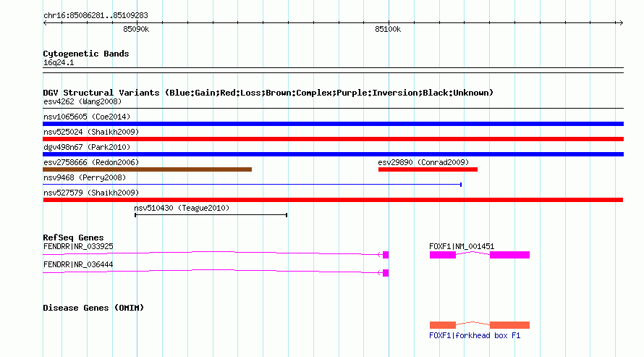Click the chr16:85086281..85109283 region label

tap(96, 15)
